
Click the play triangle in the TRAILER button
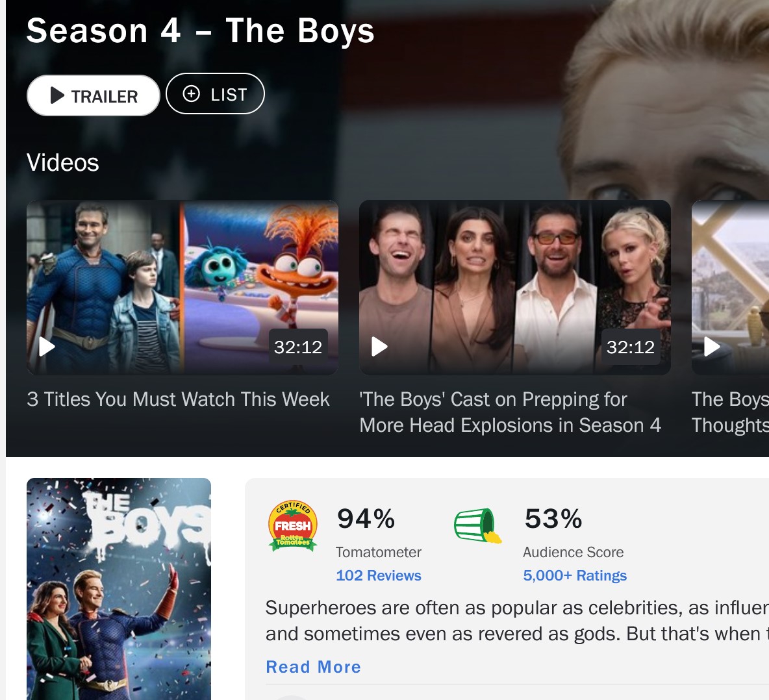pyautogui.click(x=57, y=95)
